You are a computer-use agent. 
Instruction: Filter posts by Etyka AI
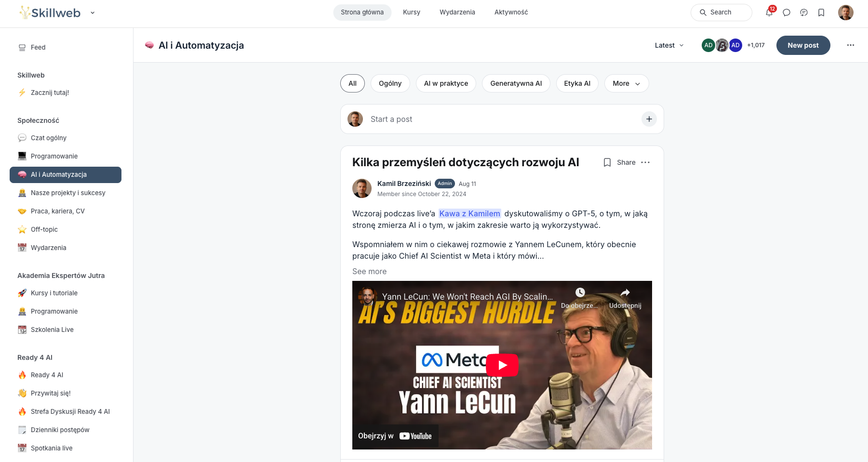[x=577, y=83]
